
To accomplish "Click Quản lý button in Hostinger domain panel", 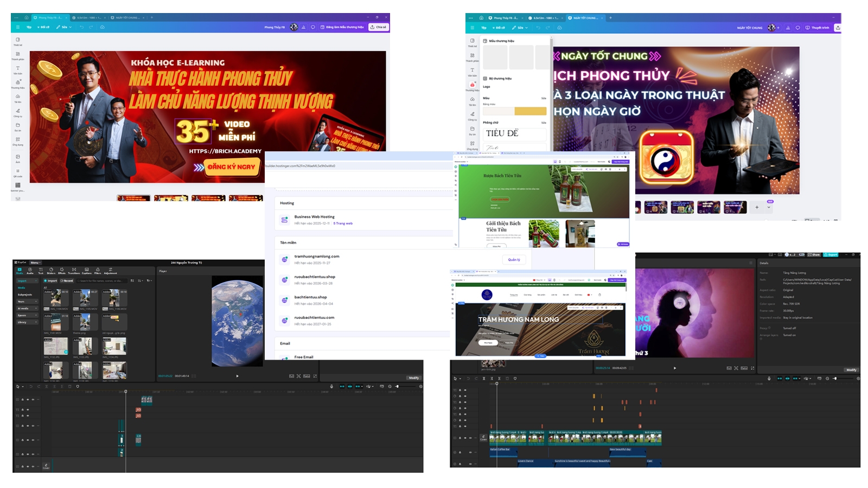I will tap(514, 260).
